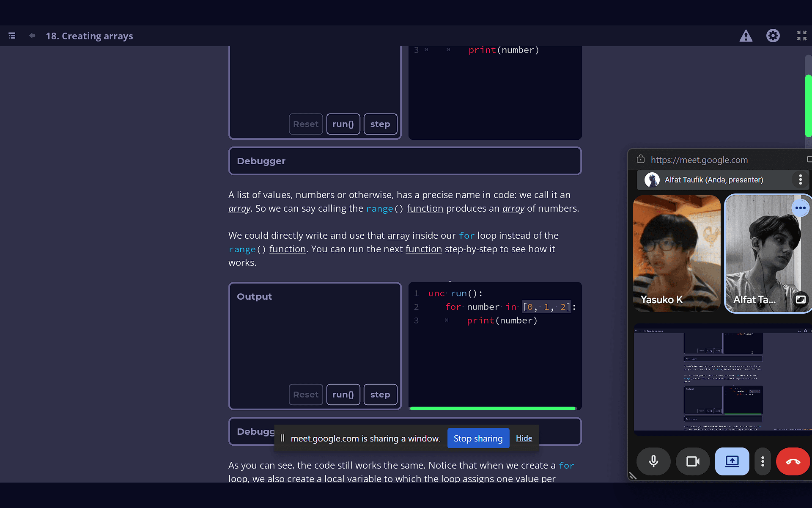Click the green page scrollbar

[x=808, y=106]
